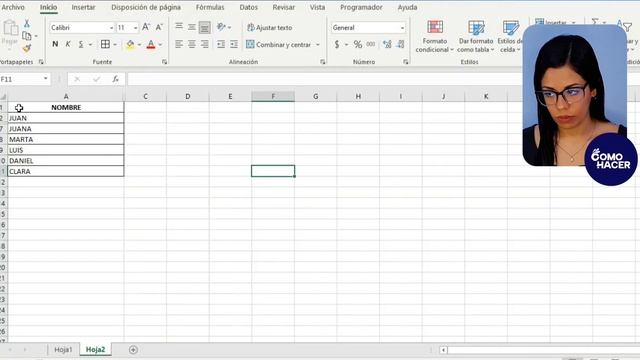Align text to middle vertically
This screenshot has width=640, height=360.
[192, 27]
